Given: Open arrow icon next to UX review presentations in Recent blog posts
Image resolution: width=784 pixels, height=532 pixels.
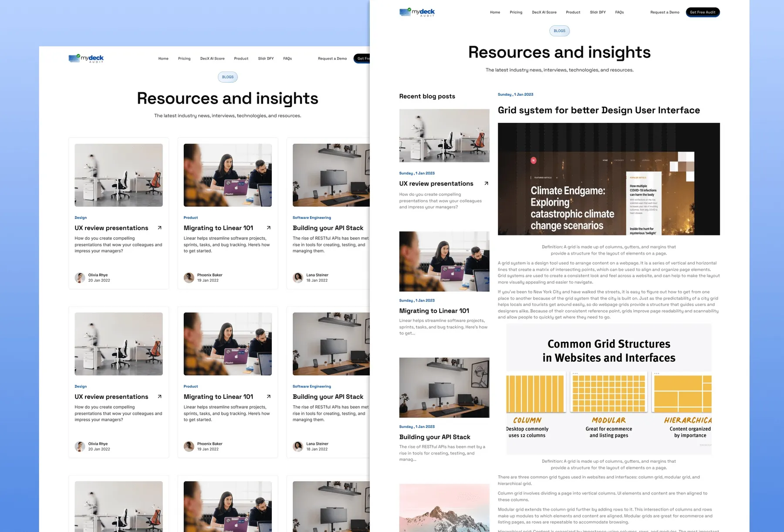Looking at the screenshot, I should [487, 183].
